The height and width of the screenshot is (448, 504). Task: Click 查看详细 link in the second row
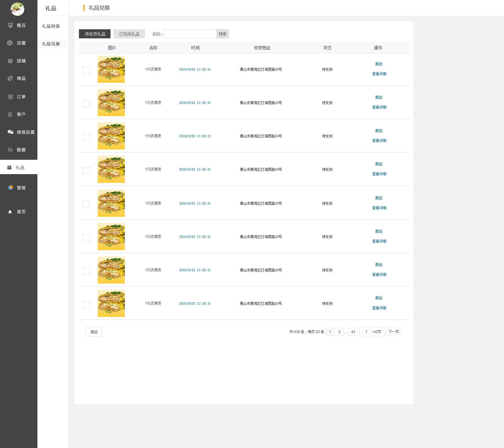click(379, 107)
